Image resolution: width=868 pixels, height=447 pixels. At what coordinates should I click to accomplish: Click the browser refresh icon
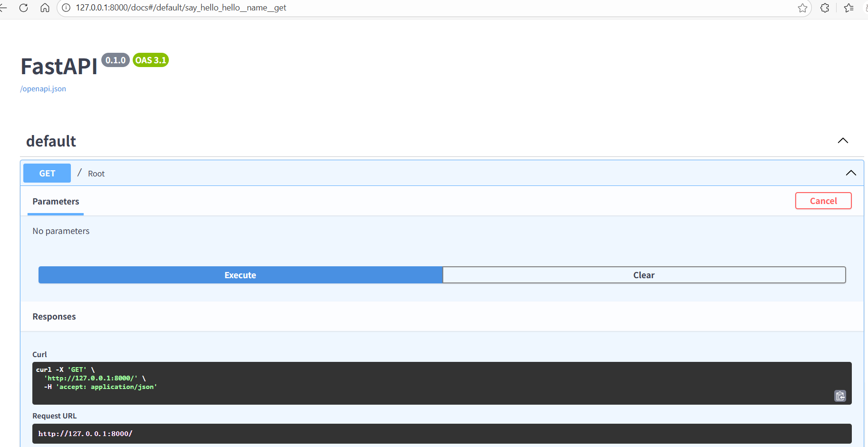coord(23,8)
